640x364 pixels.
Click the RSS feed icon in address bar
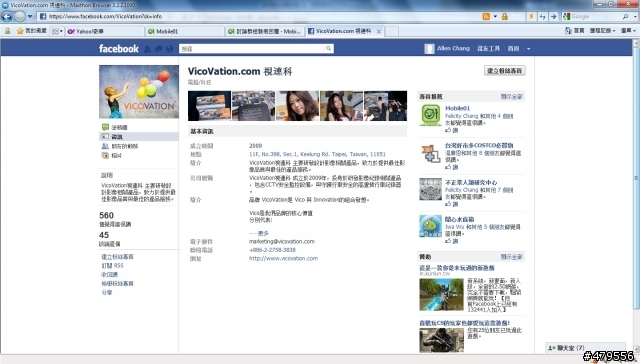tap(486, 16)
